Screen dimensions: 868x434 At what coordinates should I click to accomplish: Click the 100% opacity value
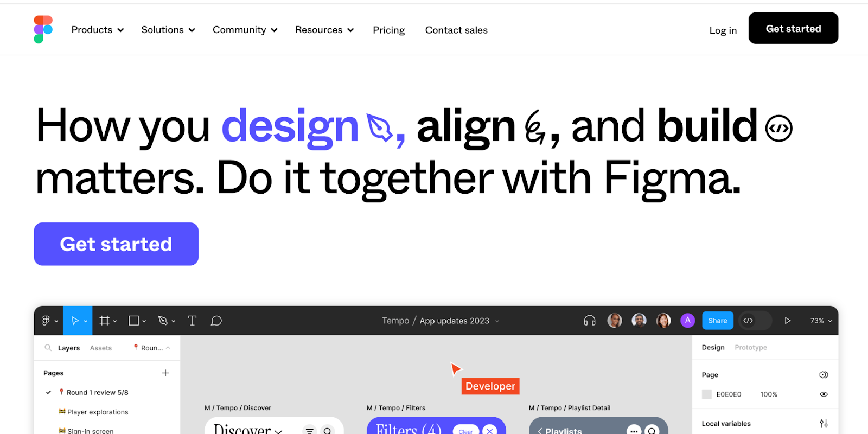click(769, 394)
